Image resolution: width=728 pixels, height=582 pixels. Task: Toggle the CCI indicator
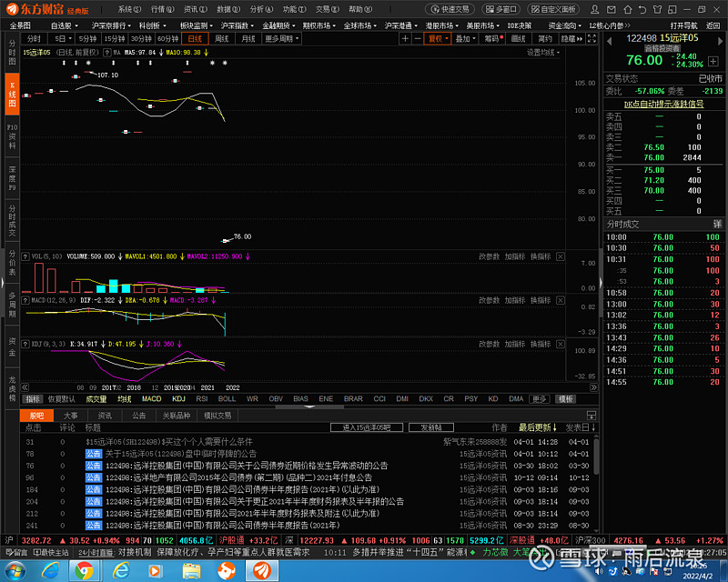pyautogui.click(x=379, y=399)
